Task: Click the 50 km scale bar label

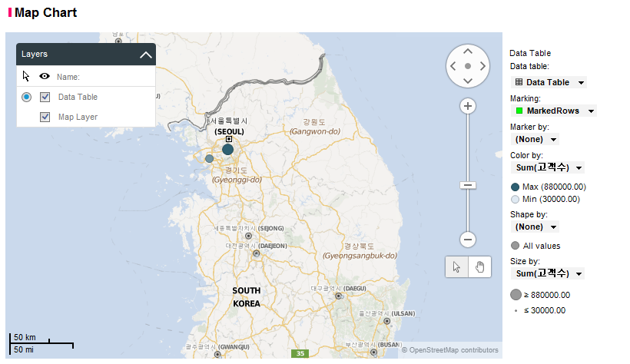Action: [x=25, y=337]
